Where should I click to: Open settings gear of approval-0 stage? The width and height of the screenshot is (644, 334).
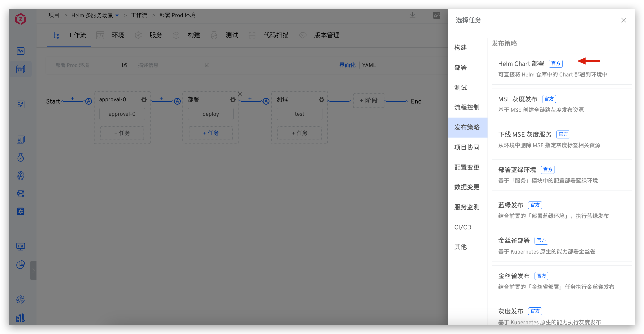(144, 100)
